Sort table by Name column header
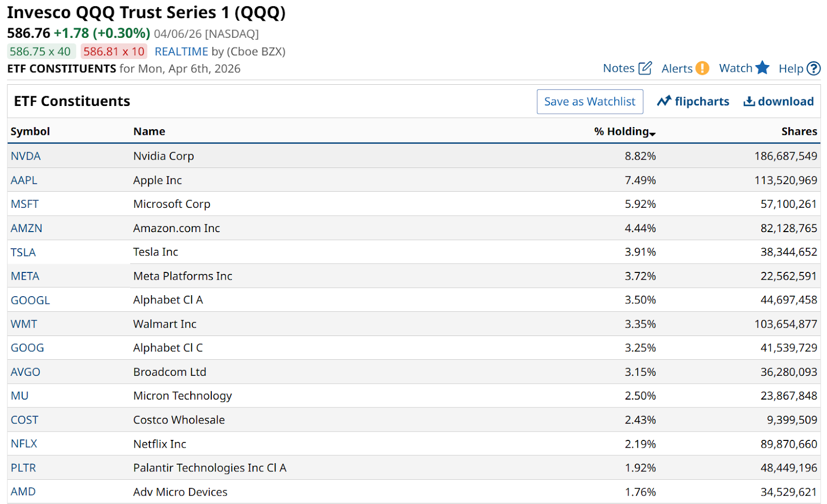Viewport: 827px width, 504px height. (x=149, y=131)
